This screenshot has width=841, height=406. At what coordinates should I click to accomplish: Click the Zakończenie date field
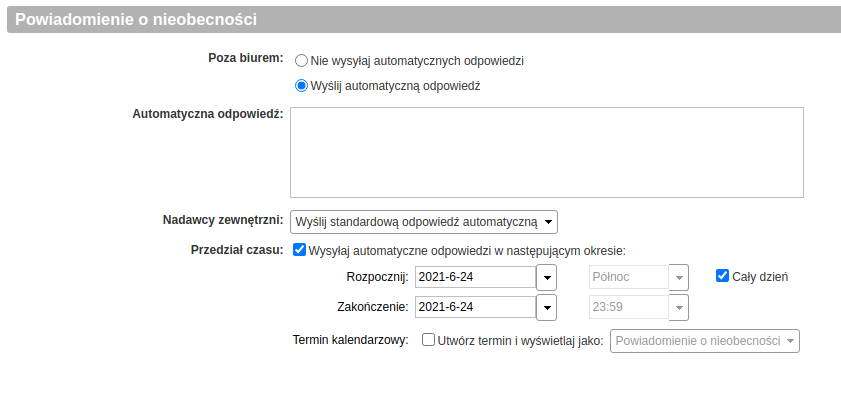(x=475, y=307)
